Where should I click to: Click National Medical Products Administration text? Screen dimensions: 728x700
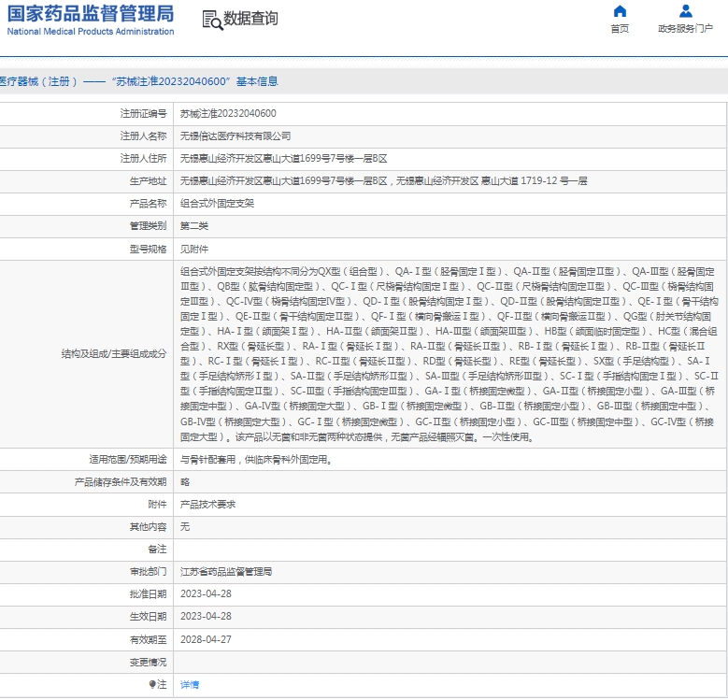(91, 32)
